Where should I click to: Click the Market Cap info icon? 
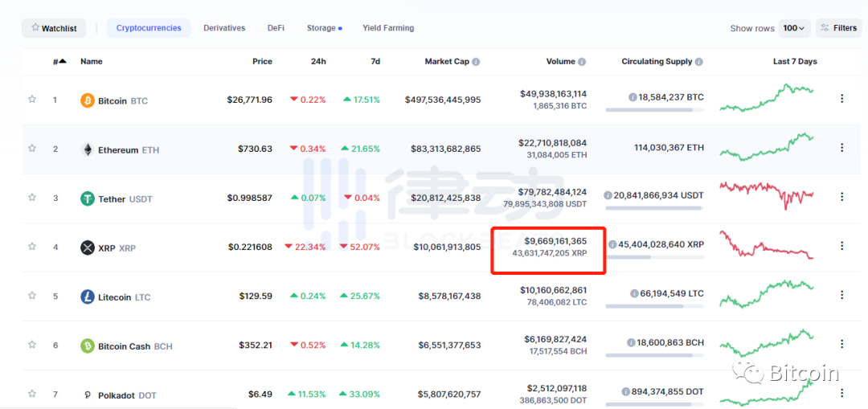pos(476,62)
